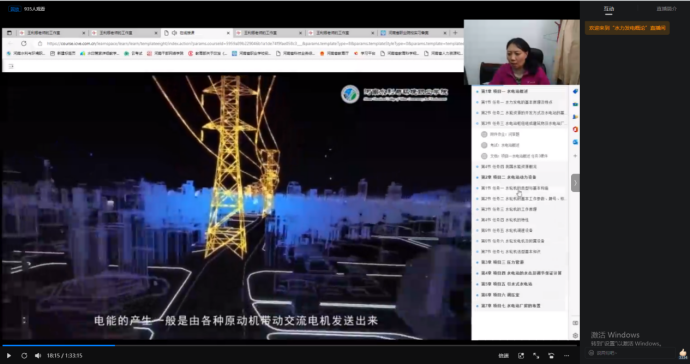Play the livestream replay video
The width and height of the screenshot is (690, 364).
[x=8, y=356]
